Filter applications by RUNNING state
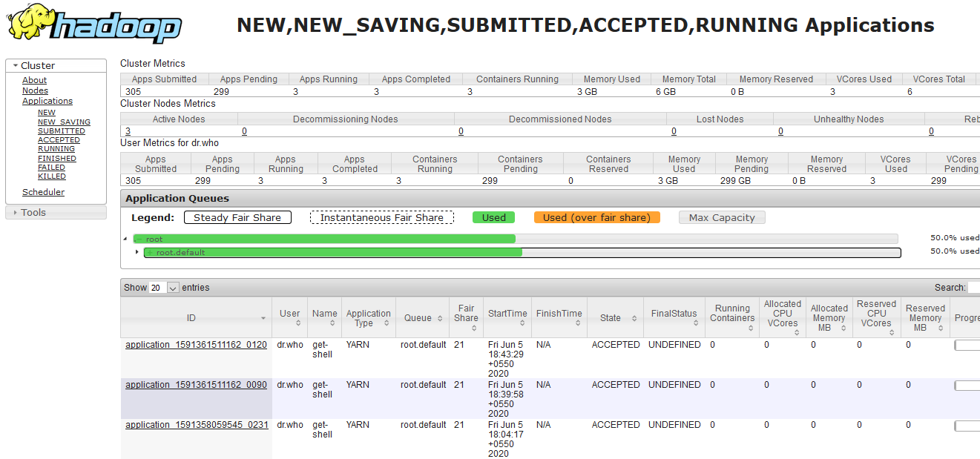 coord(56,149)
